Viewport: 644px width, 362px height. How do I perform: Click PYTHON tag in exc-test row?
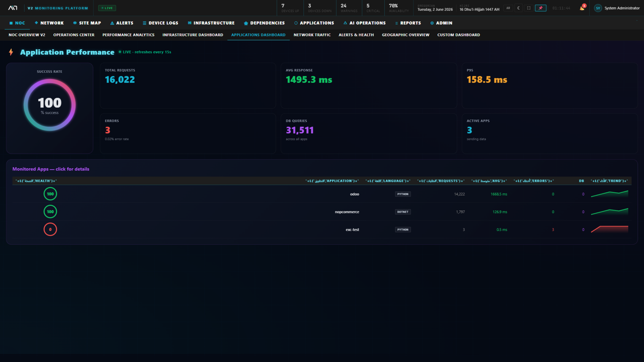click(402, 230)
